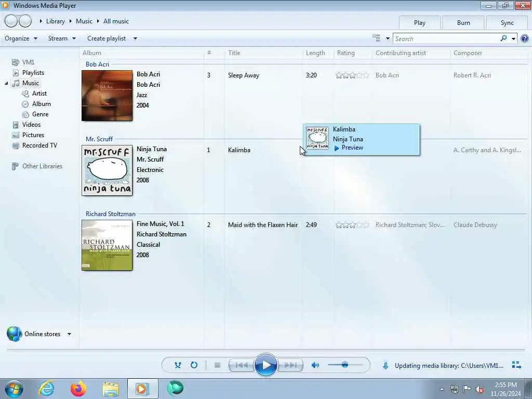Turn shuffle on in playback controls
This screenshot has width=532, height=399.
178,365
